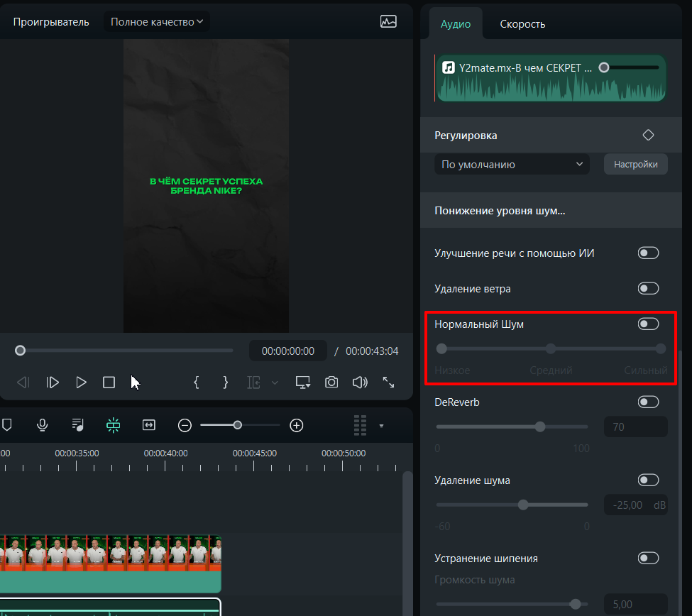Switch to the Аудио tab
Image resolution: width=692 pixels, height=616 pixels.
[456, 24]
